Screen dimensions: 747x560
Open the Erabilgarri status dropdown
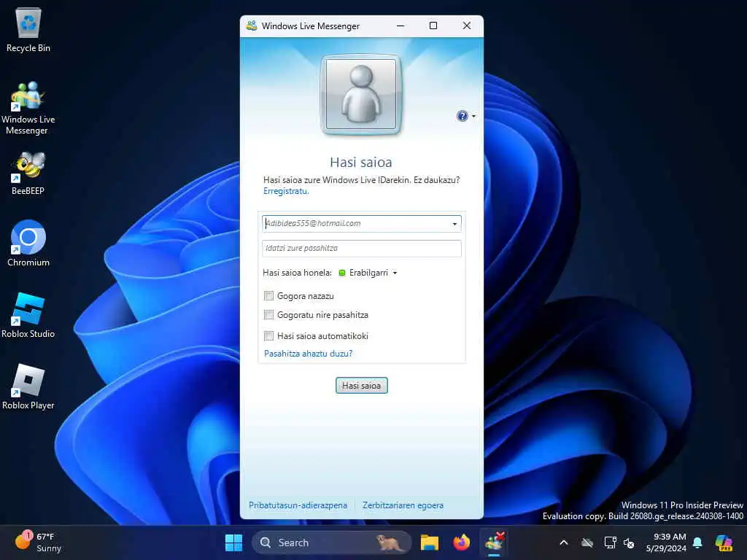[x=368, y=273]
